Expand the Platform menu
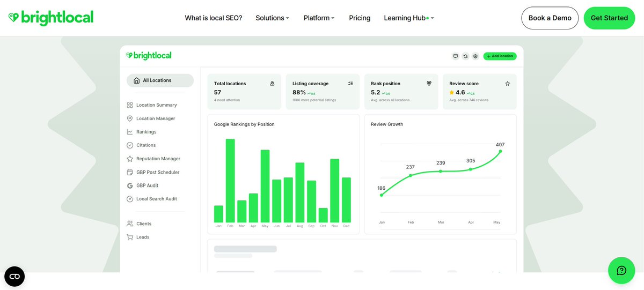The image size is (644, 290). (x=319, y=18)
